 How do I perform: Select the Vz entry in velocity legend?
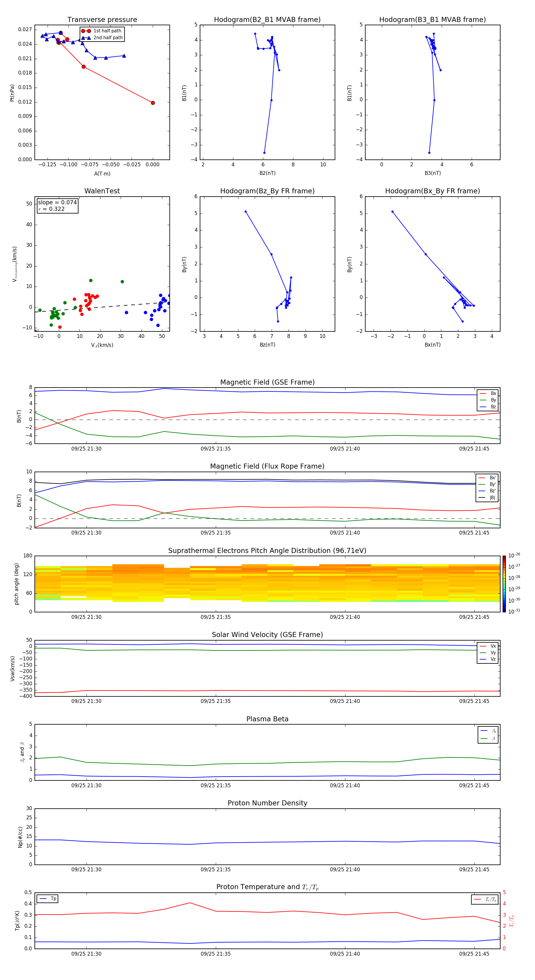488,659
